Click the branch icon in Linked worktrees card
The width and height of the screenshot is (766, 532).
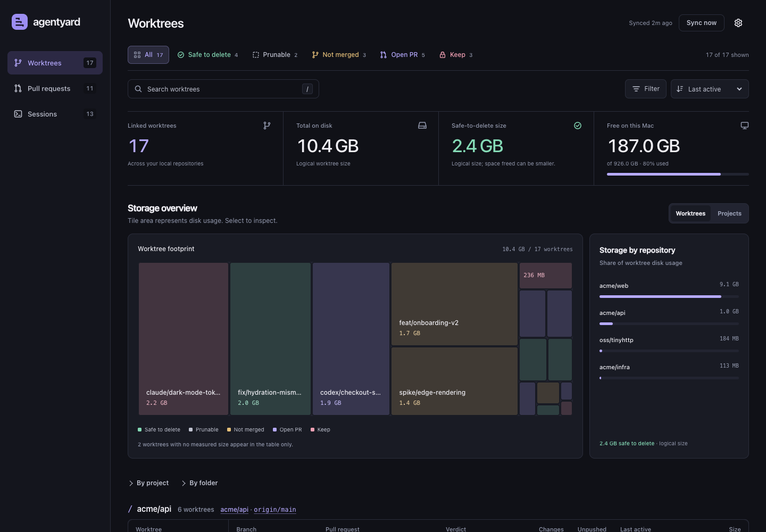[x=267, y=126]
